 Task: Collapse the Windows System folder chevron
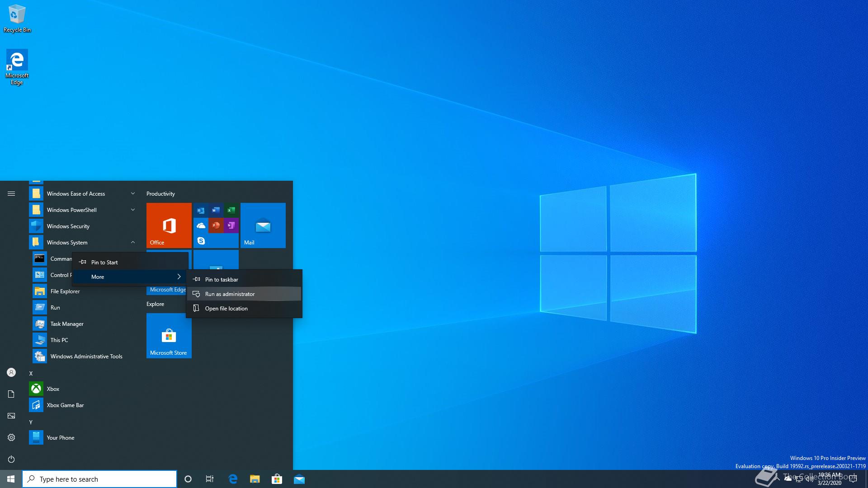coord(133,243)
